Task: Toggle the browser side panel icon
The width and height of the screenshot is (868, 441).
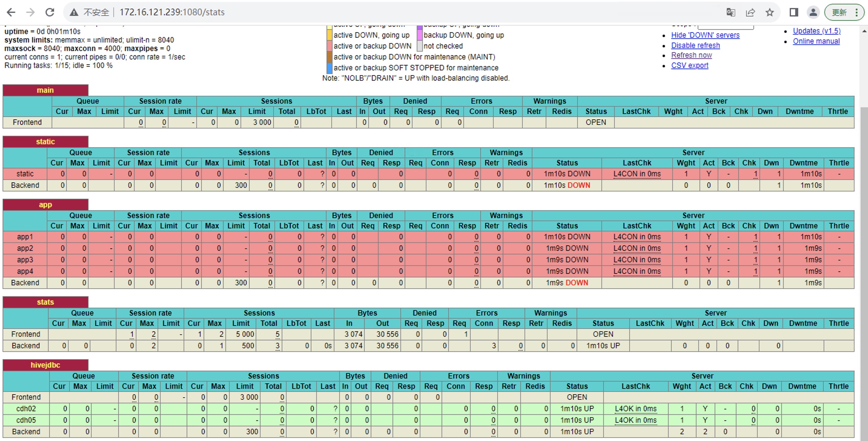Action: [x=794, y=12]
